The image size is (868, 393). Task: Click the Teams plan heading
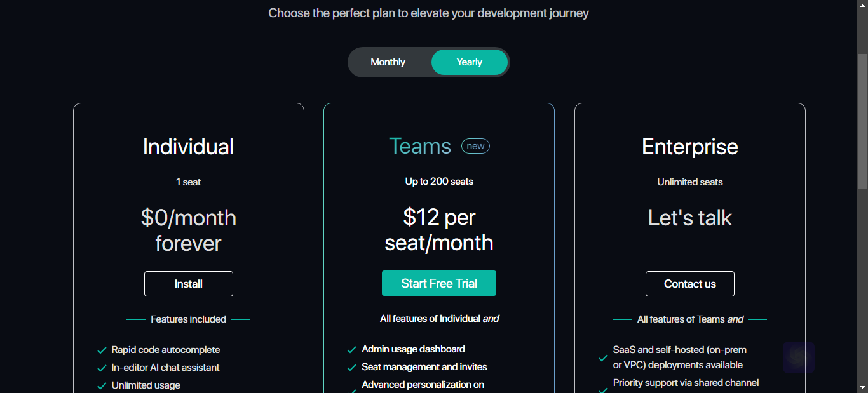click(x=420, y=146)
